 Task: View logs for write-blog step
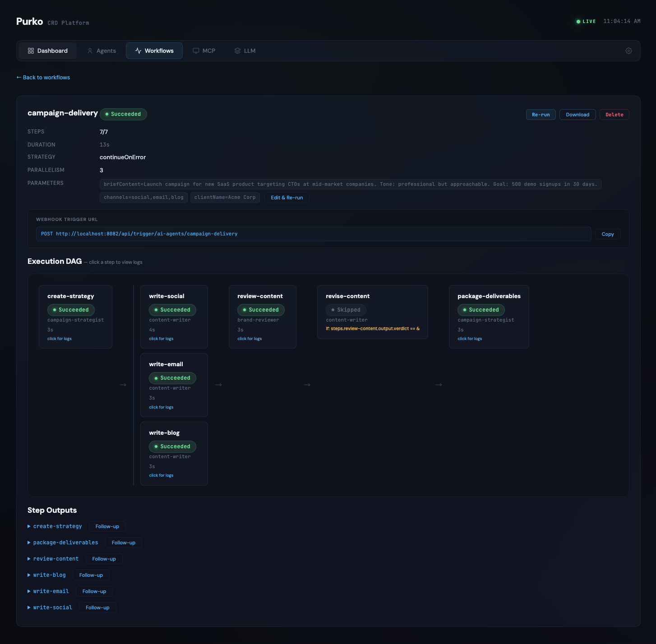(161, 475)
